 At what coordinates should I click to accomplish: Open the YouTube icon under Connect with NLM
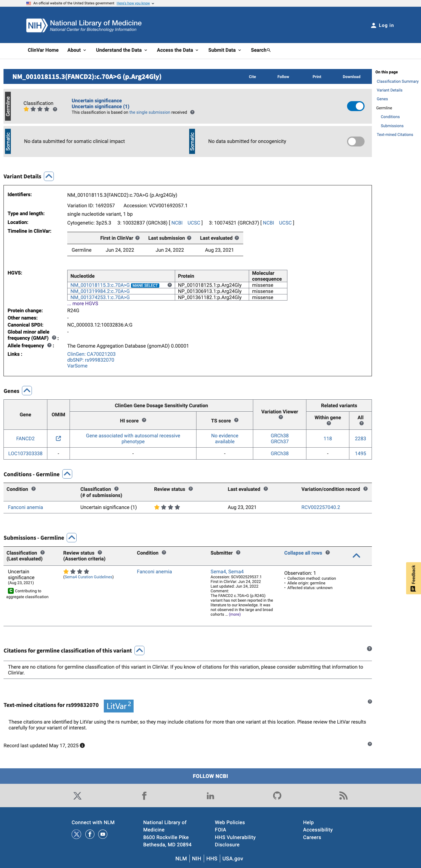103,834
